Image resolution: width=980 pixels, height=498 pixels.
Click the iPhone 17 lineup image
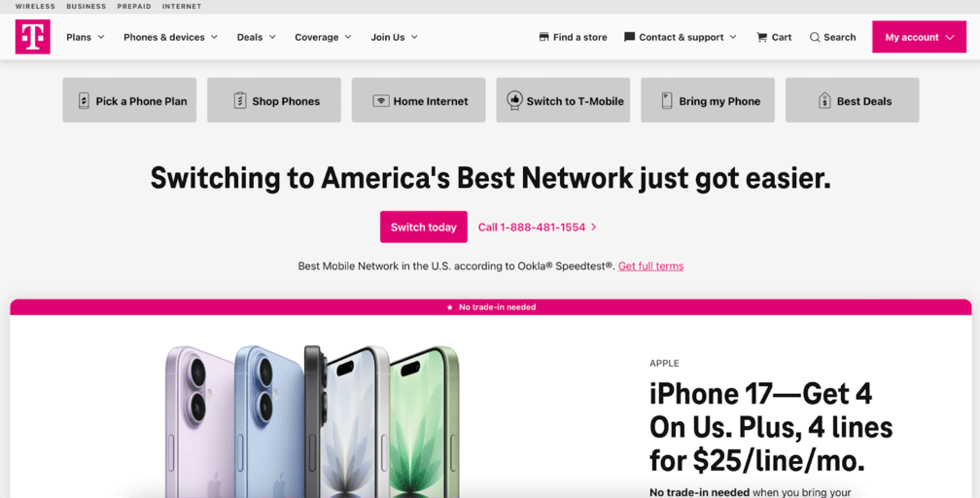(312, 421)
